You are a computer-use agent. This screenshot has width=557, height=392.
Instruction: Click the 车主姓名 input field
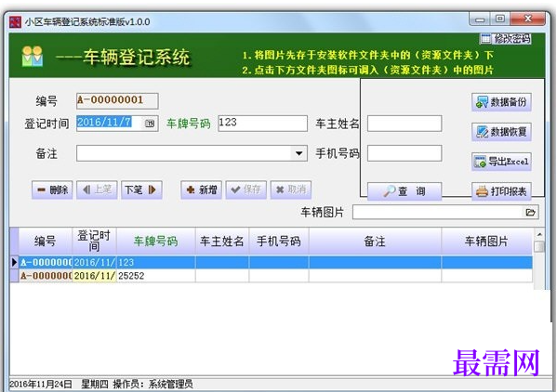click(404, 124)
